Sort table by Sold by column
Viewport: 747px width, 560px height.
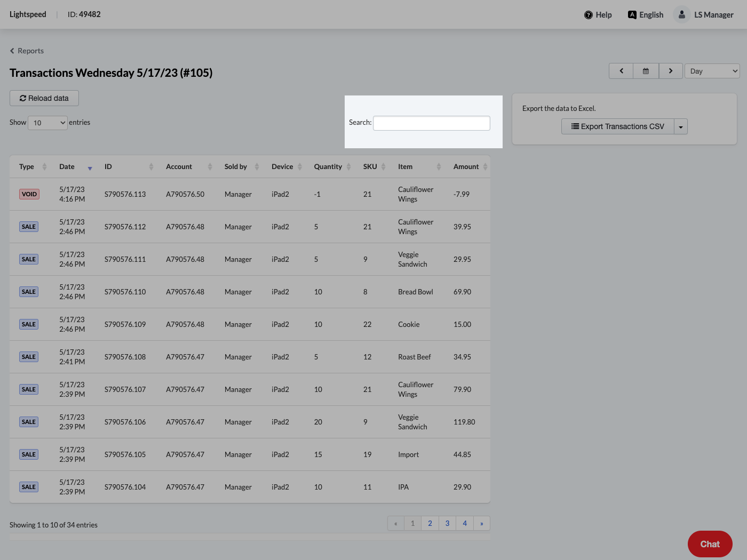241,166
